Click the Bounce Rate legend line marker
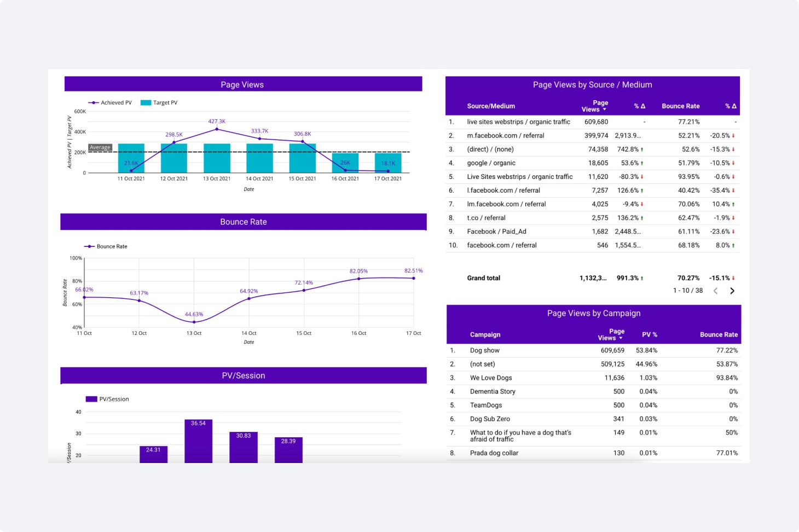Screen dimensions: 799x532 [x=89, y=247]
